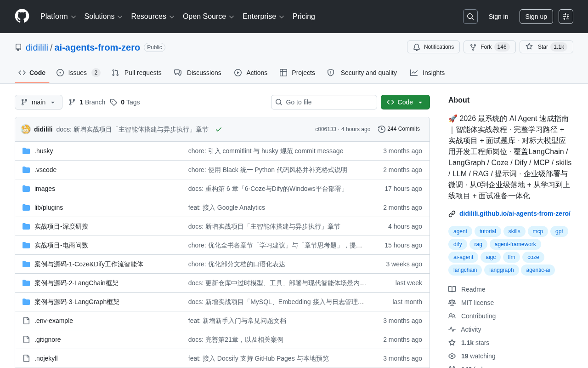Open the .vscode folder
Screen dimensions: 588x368
click(45, 170)
